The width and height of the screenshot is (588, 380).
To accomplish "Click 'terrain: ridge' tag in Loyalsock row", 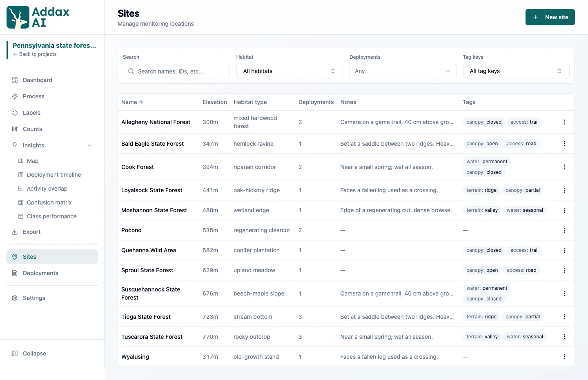I will [x=481, y=190].
